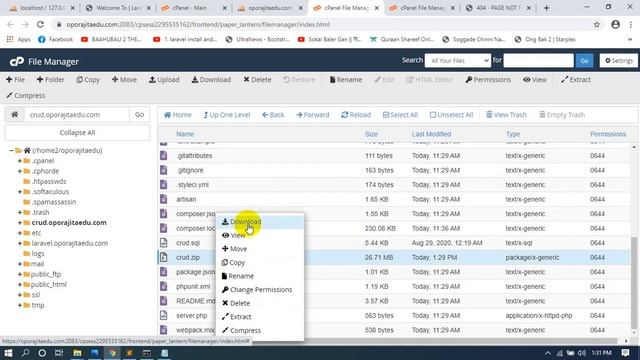Select the artisan file row
Screen dimensions: 640x360
coord(394,199)
